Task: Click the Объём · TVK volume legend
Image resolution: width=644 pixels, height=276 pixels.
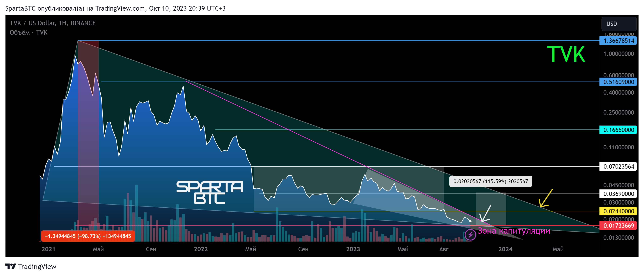Action: pos(29,33)
